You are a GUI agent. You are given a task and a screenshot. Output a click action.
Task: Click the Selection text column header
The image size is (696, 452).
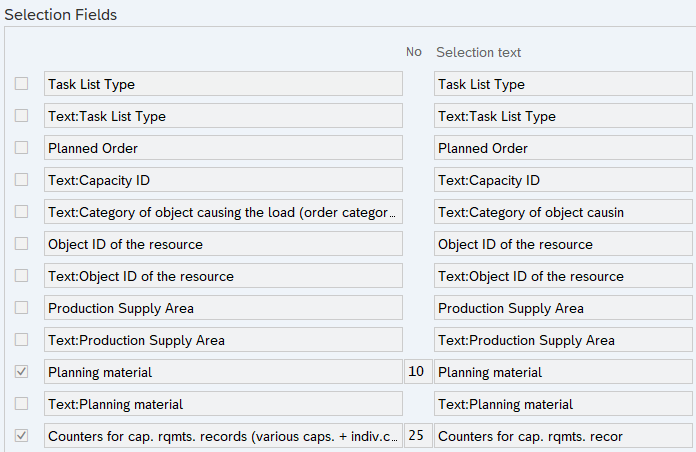pos(478,52)
